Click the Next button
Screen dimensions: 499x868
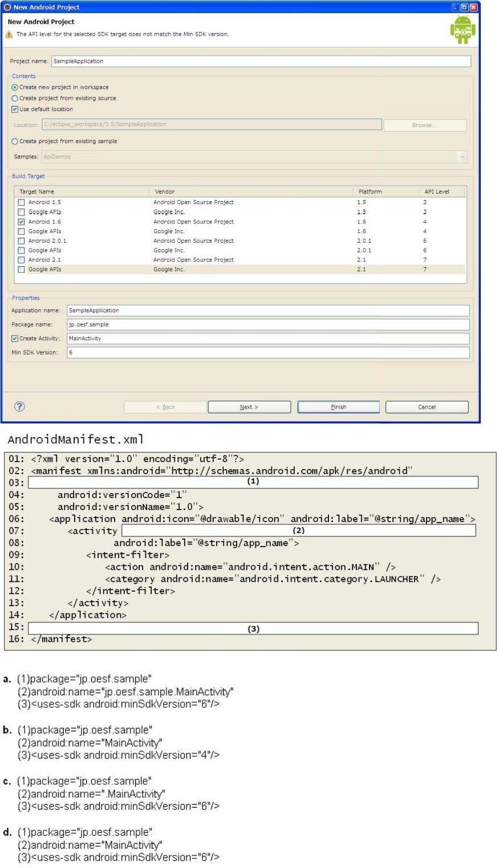(x=249, y=407)
